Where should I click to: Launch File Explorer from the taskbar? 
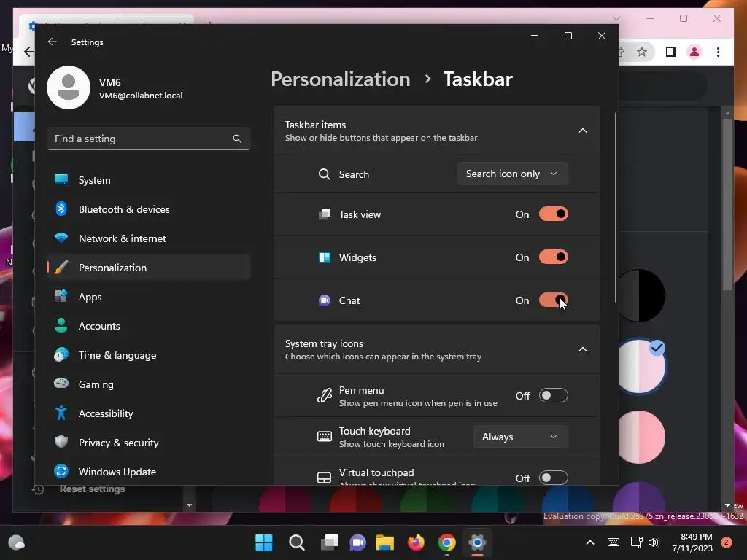pyautogui.click(x=385, y=542)
